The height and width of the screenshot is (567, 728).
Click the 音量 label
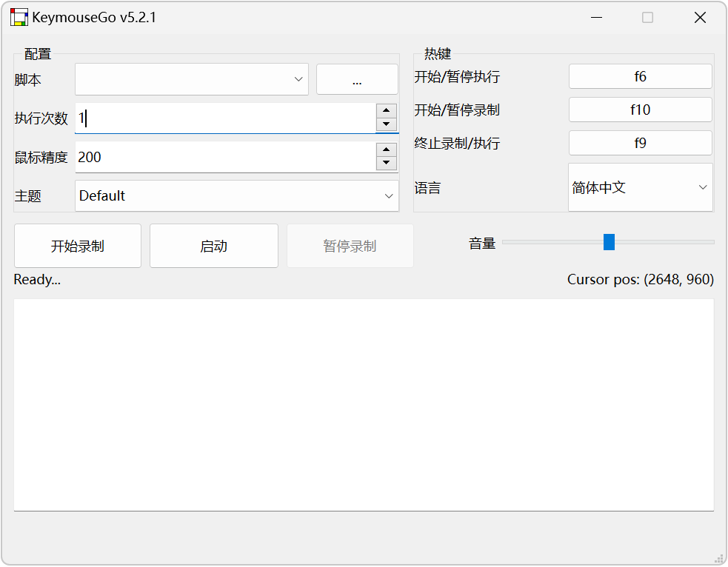pos(482,243)
